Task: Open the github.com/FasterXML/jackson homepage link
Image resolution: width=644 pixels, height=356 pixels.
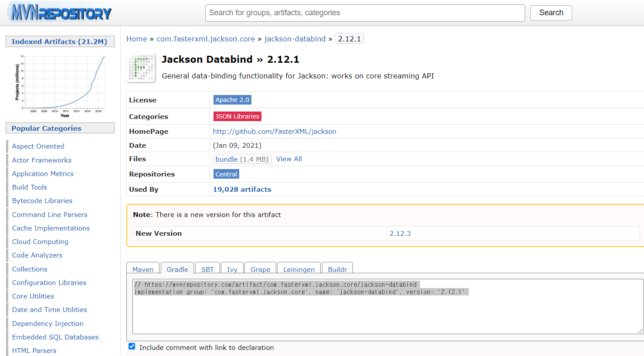Action: coord(275,131)
